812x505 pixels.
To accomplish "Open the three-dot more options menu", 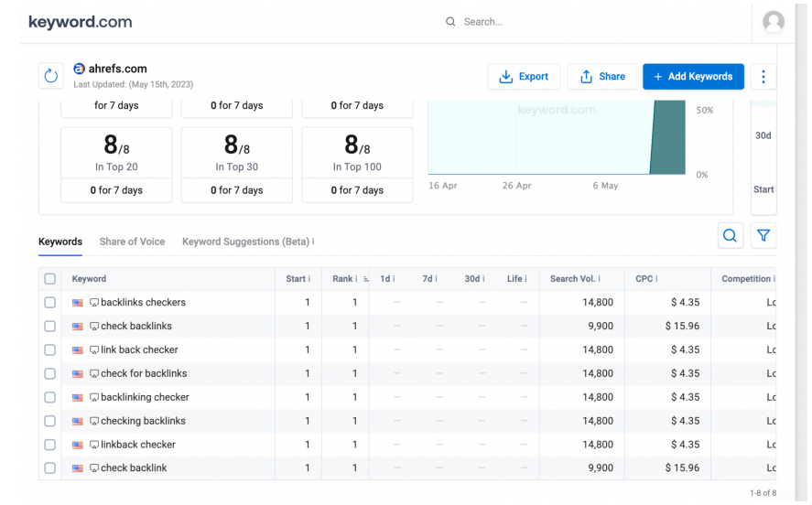I will [763, 77].
